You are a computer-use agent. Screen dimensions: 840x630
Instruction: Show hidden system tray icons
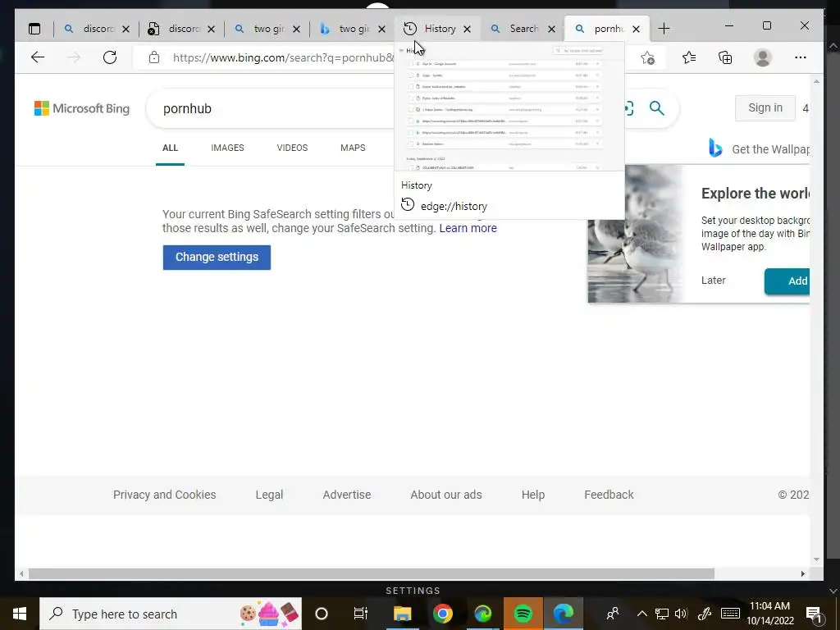click(x=641, y=614)
